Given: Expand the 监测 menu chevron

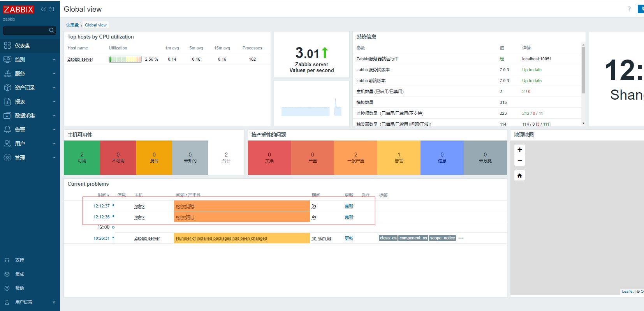Looking at the screenshot, I should [54, 60].
